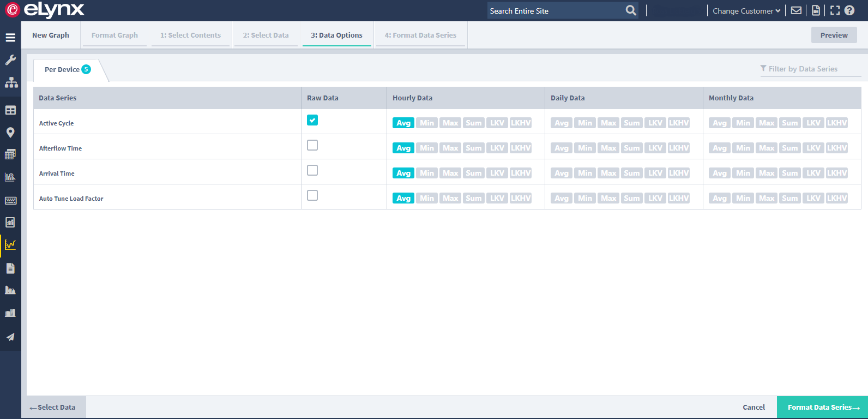Open the buildings icon in sidebar

pos(10,313)
